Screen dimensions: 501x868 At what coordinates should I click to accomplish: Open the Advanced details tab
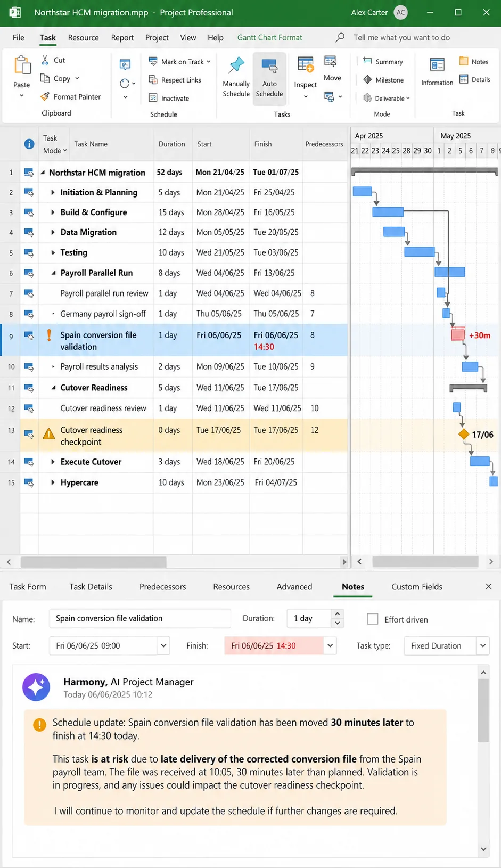pyautogui.click(x=294, y=586)
